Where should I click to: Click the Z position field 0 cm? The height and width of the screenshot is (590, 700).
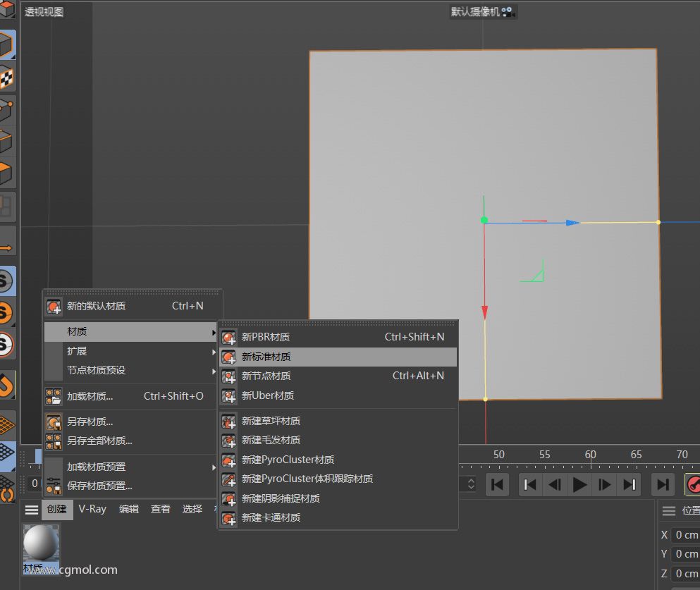[x=686, y=574]
